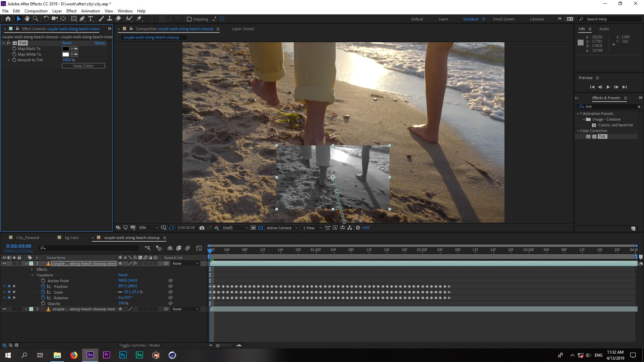
Task: Select the Zoom tool icon
Action: [x=35, y=18]
